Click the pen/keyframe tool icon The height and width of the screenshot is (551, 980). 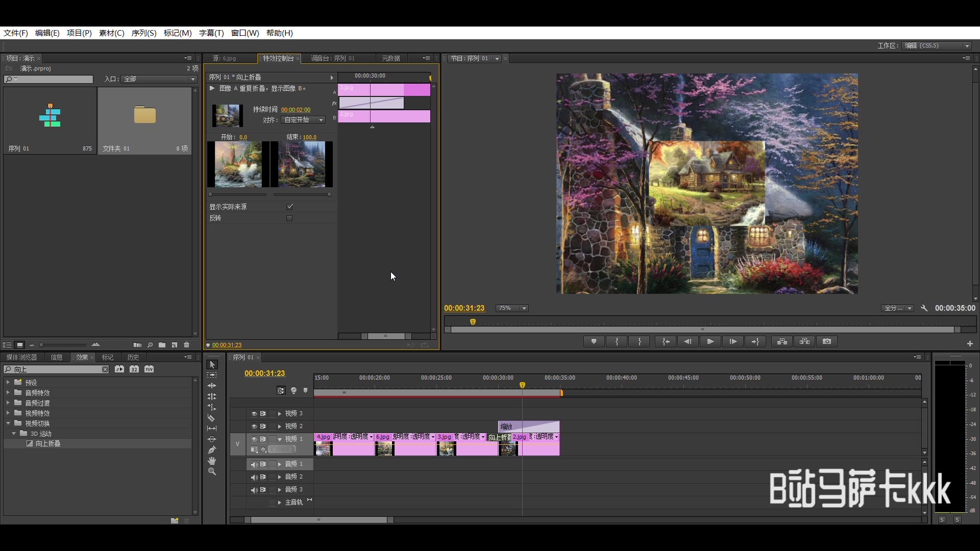pyautogui.click(x=211, y=450)
